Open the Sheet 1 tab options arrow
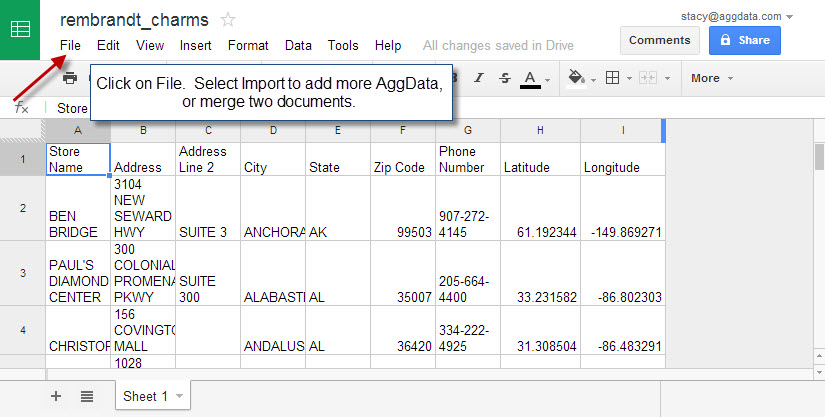 pyautogui.click(x=179, y=396)
